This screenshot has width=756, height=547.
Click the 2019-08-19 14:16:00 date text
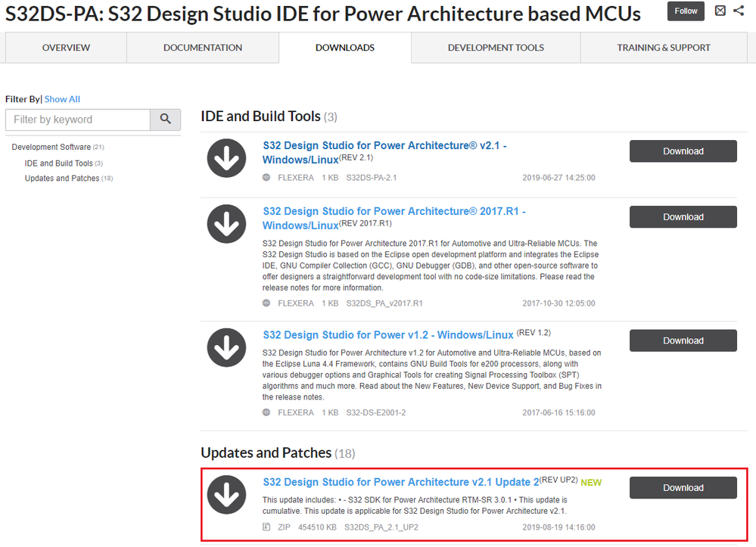(x=558, y=527)
